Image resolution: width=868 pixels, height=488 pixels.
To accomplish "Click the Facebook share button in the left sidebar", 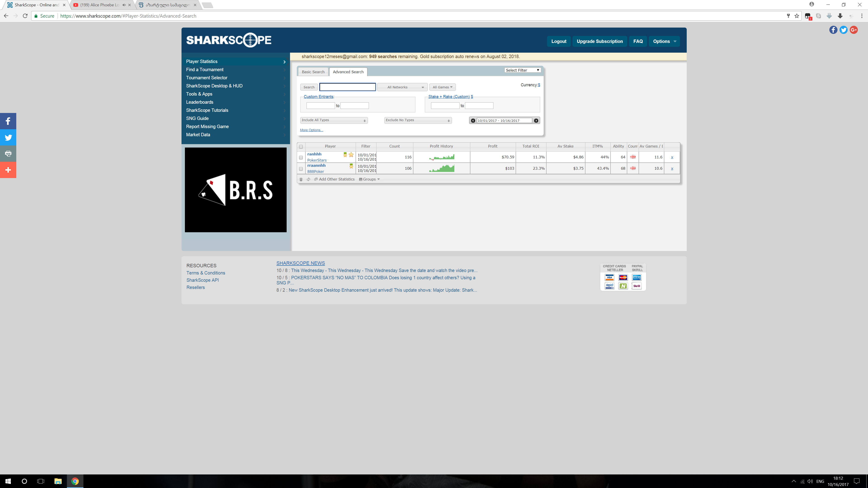I will pos(8,121).
